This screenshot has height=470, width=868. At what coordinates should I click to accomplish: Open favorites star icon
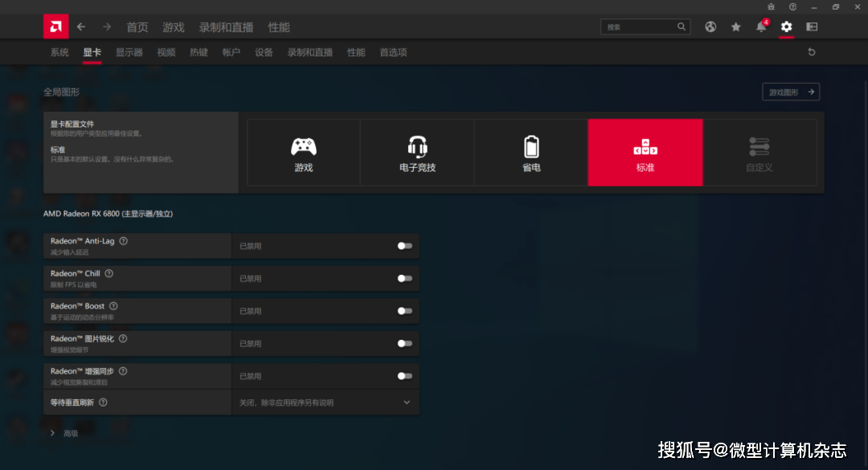pos(735,27)
